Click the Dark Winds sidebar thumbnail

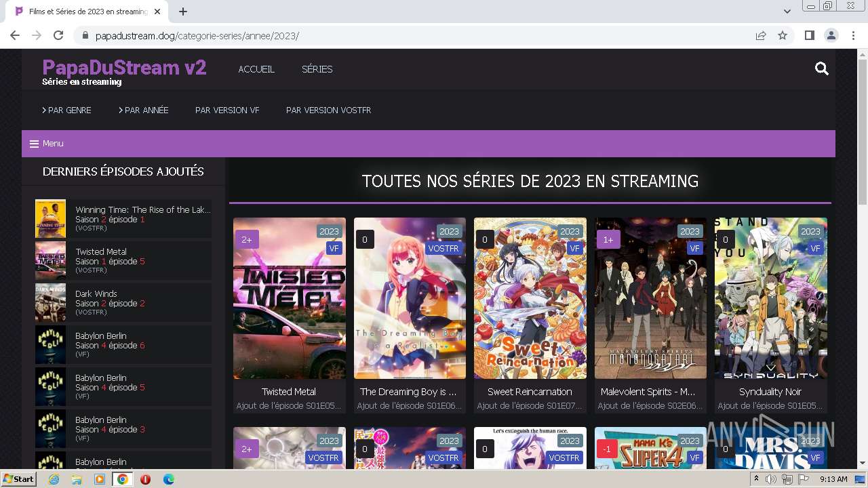point(50,303)
